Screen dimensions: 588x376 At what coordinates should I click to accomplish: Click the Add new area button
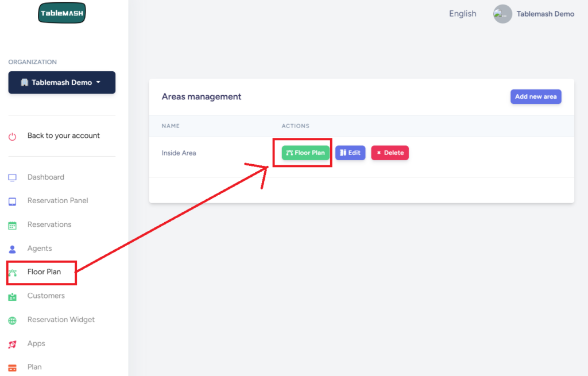pyautogui.click(x=535, y=96)
